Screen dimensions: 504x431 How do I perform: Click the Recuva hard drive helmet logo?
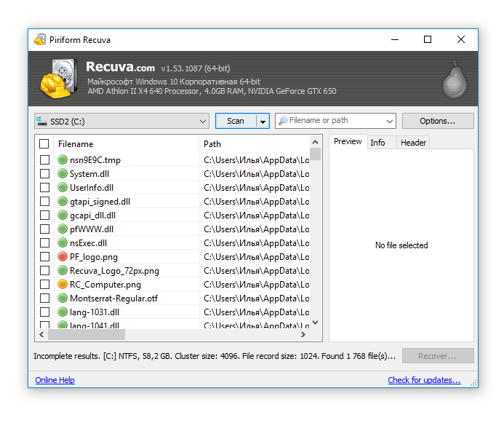[59, 78]
